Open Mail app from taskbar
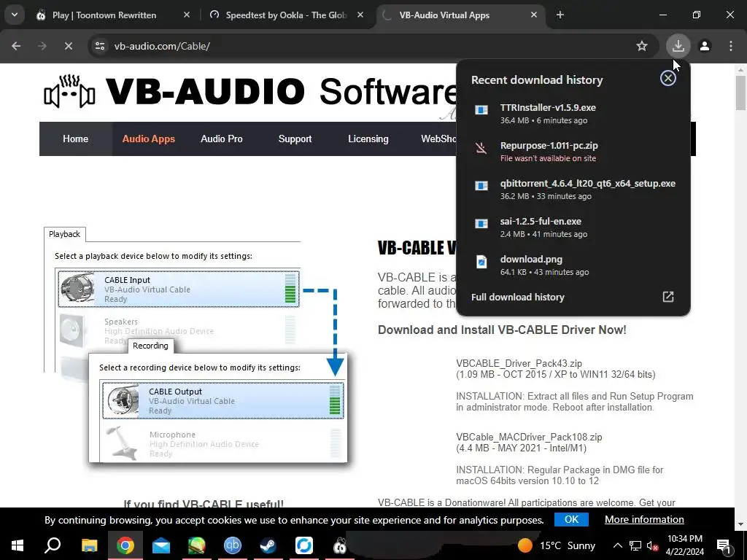The height and width of the screenshot is (560, 747). click(161, 545)
